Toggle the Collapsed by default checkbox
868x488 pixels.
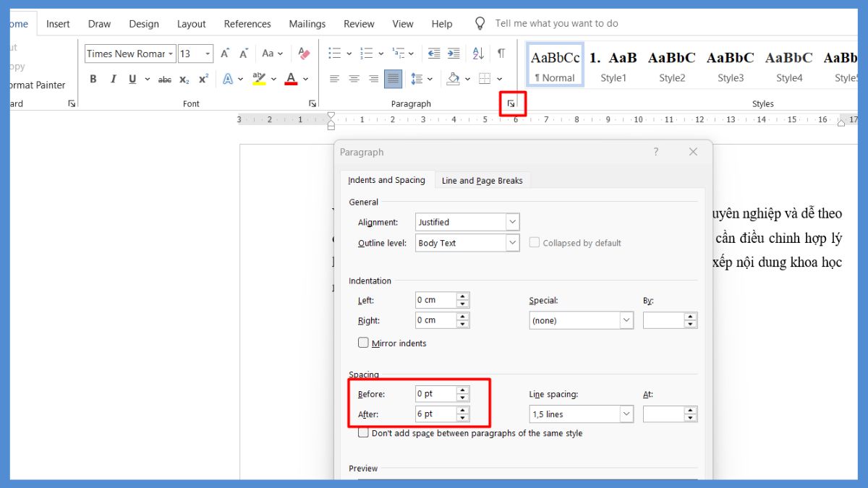coord(535,243)
